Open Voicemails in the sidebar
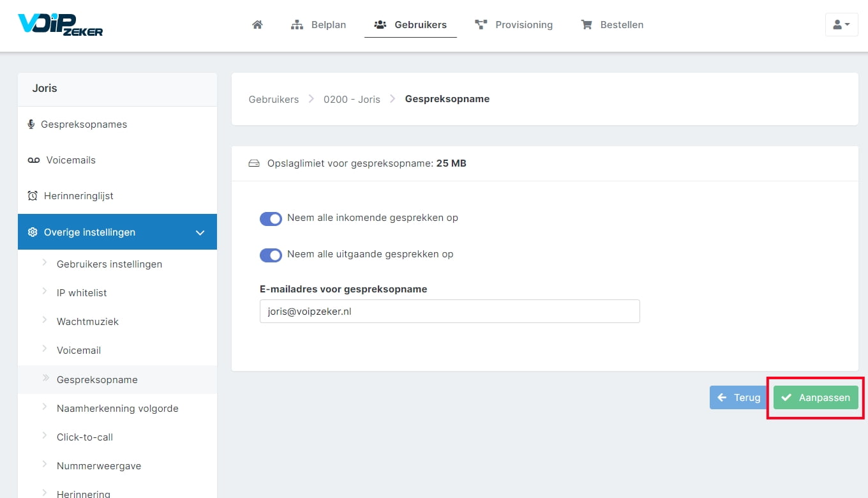 (117, 160)
